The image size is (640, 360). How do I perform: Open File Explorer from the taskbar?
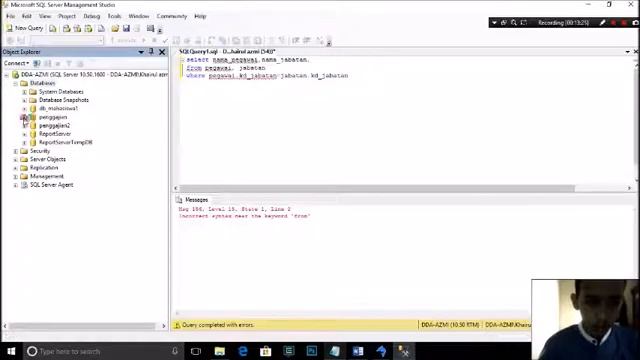220,351
